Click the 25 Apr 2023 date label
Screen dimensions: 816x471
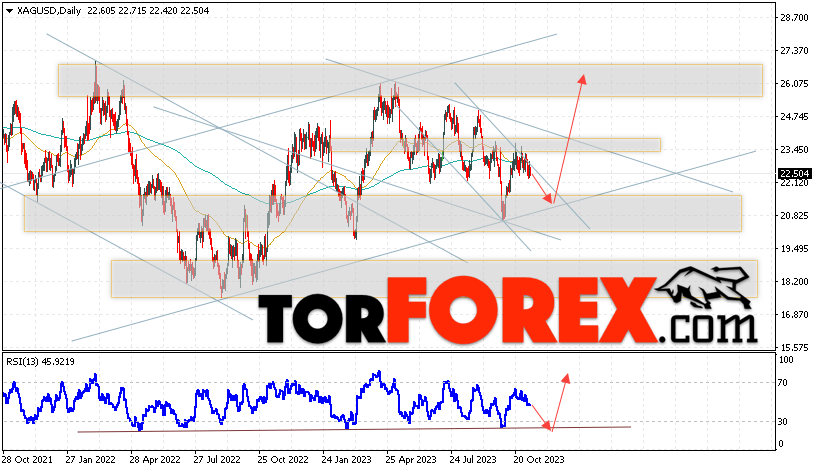pyautogui.click(x=411, y=460)
